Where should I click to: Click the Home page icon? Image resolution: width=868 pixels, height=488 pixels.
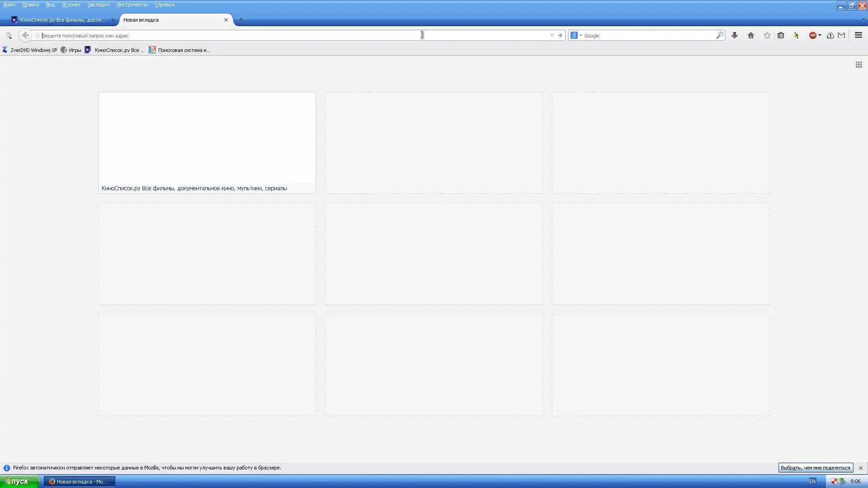click(751, 35)
